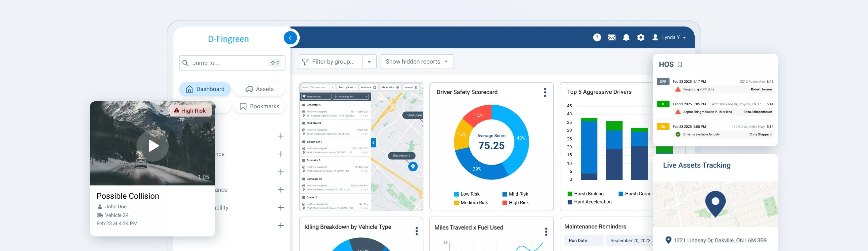
Task: Collapse sidebar with blue arrow button
Action: click(290, 38)
